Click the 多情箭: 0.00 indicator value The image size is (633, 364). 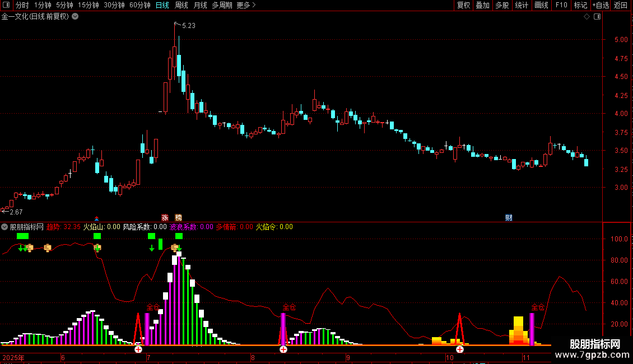(235, 227)
